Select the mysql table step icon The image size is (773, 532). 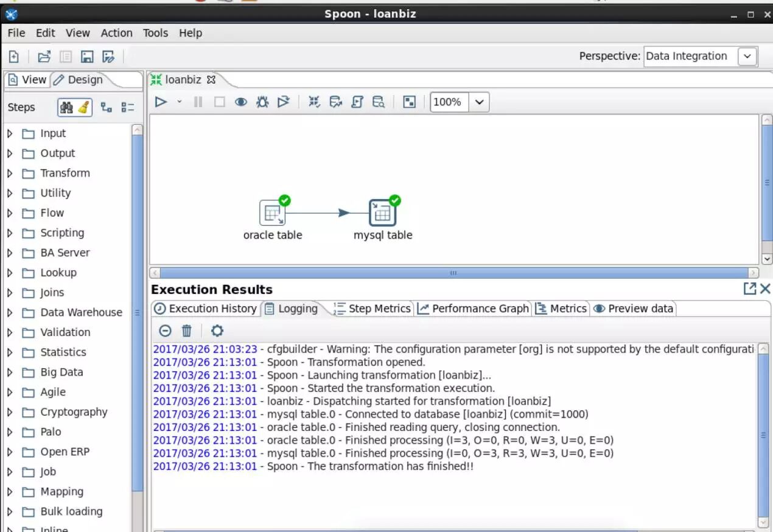(x=382, y=213)
